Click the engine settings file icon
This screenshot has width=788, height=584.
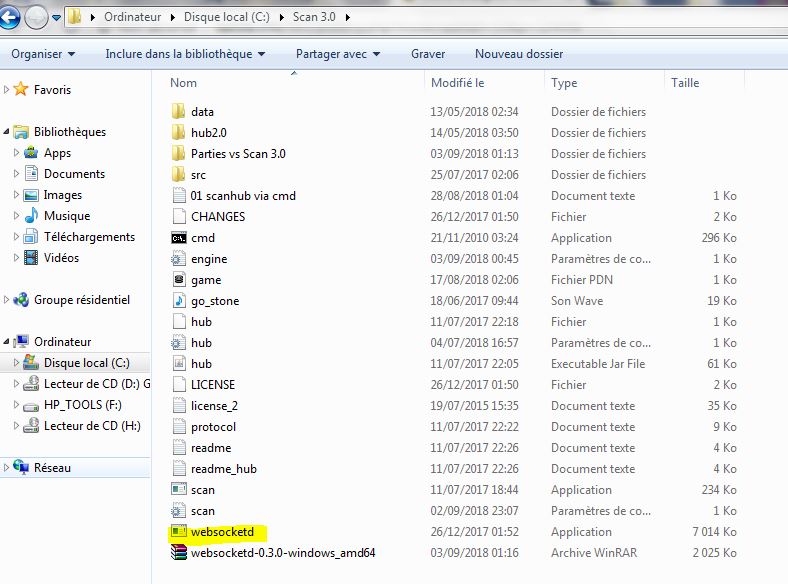[x=179, y=259]
